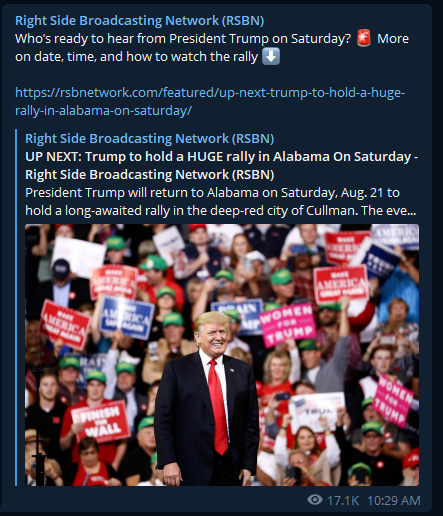Click the Women for Trump pink sign in photo
The width and height of the screenshot is (443, 516).
pos(288,325)
